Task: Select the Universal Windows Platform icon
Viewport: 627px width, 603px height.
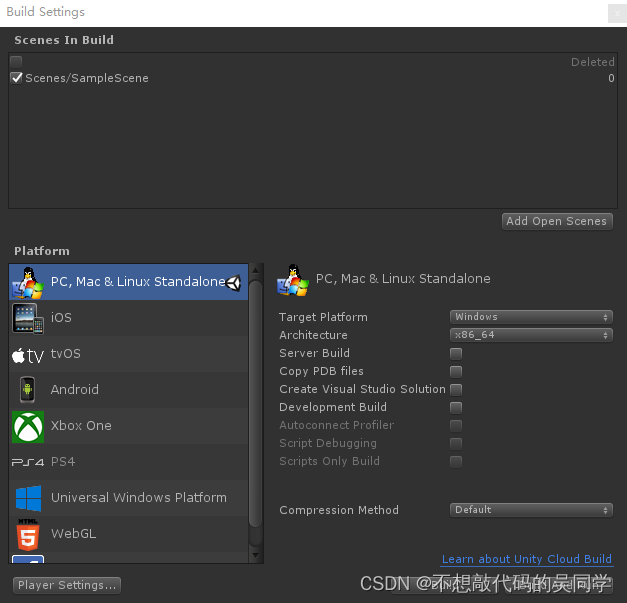Action: 27,498
